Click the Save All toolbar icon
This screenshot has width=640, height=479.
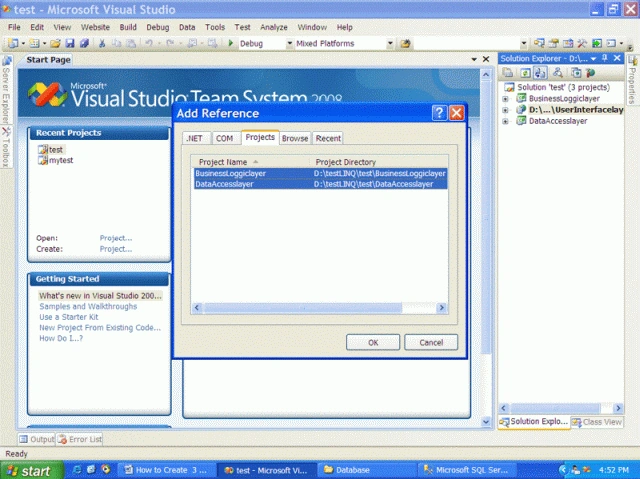click(84, 43)
